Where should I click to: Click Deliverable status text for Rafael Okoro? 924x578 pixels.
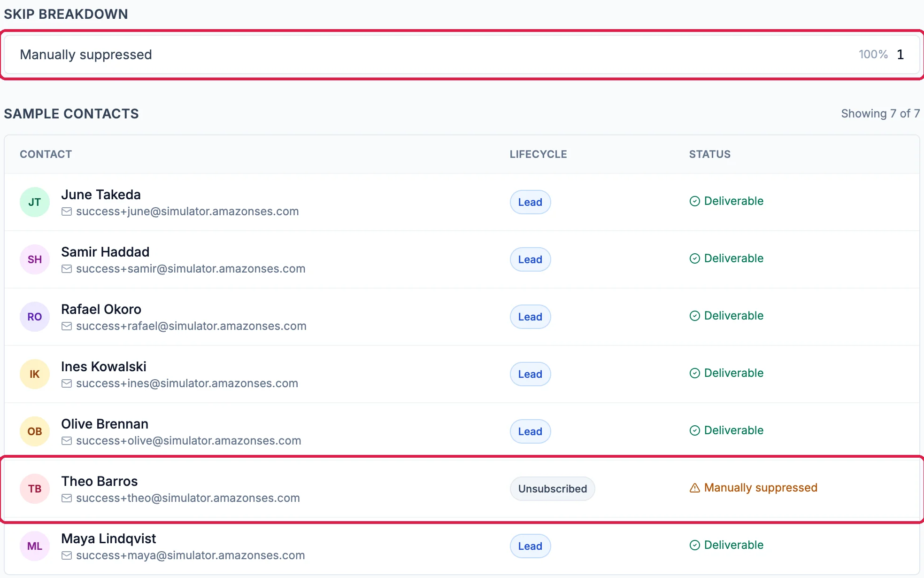734,316
